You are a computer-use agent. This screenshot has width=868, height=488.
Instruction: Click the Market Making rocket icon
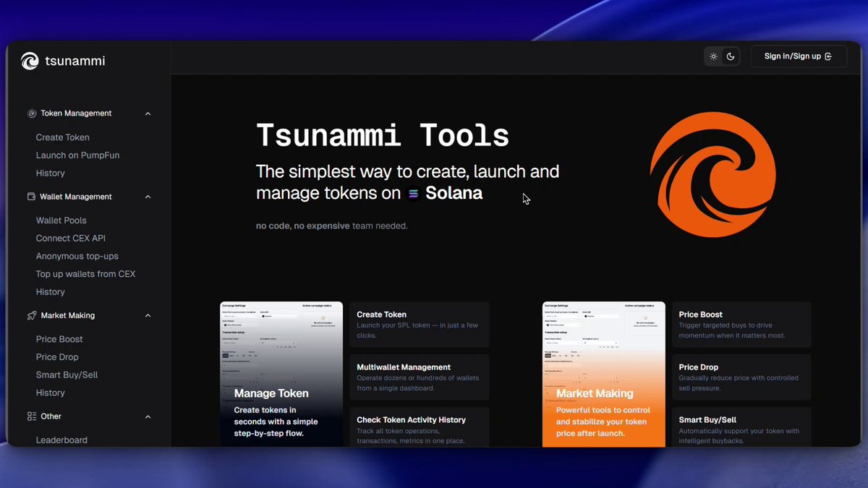(x=32, y=315)
